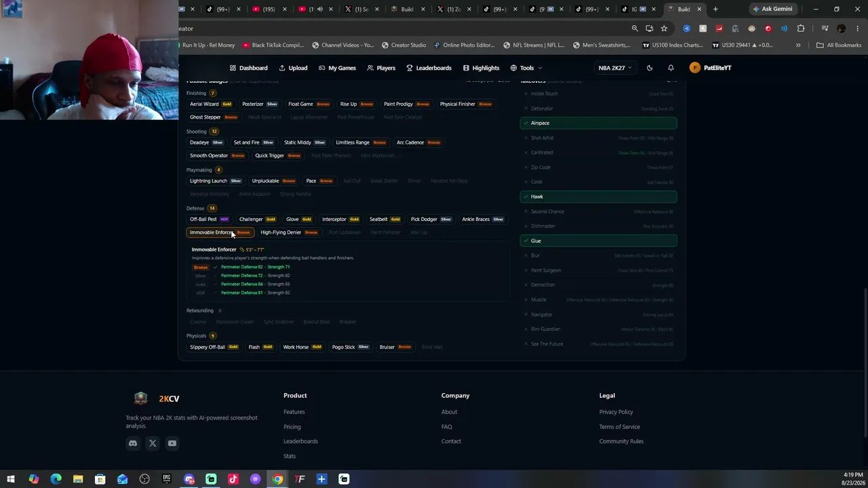Expand Lightning Launch badge requirements
The width and height of the screenshot is (868, 488).
[216, 181]
